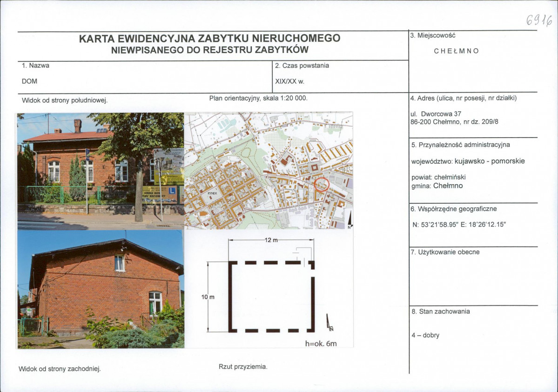Viewport: 558px width, 392px height.
Task: Select the "gmina: Chełmno" line
Action: [437, 186]
